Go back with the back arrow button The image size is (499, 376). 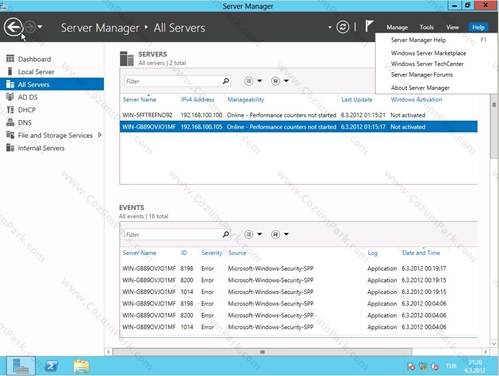point(13,27)
